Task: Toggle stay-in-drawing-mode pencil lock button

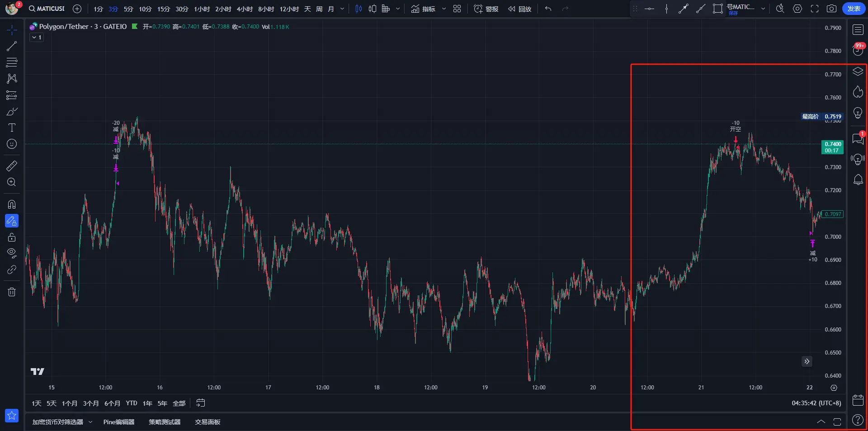Action: (x=12, y=221)
